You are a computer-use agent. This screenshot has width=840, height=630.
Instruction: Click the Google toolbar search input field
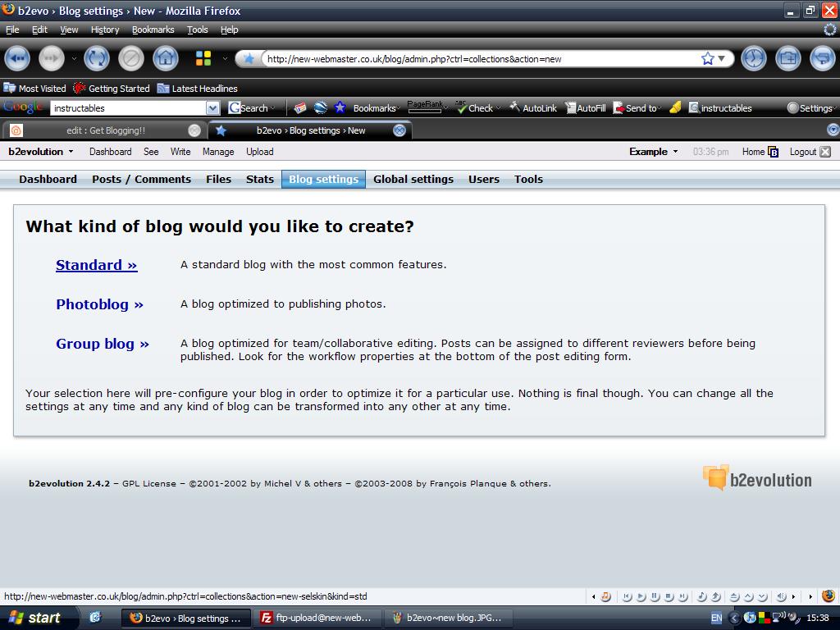[129, 108]
